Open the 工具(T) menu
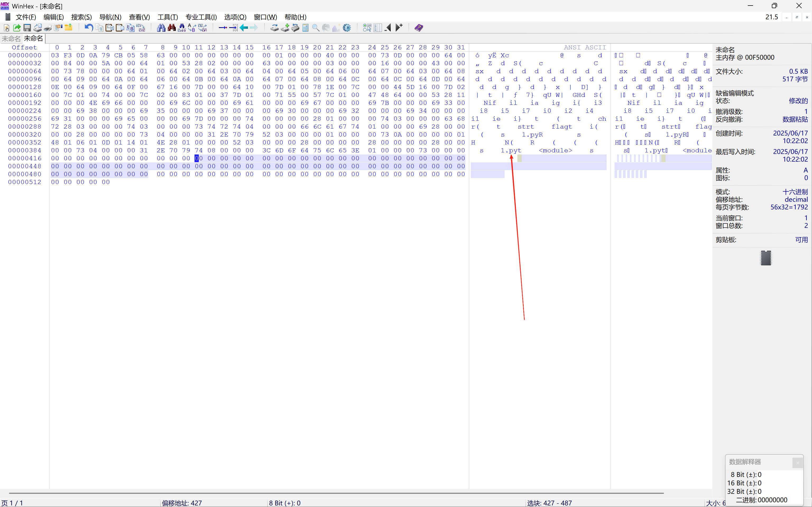The height and width of the screenshot is (507, 812). [167, 17]
